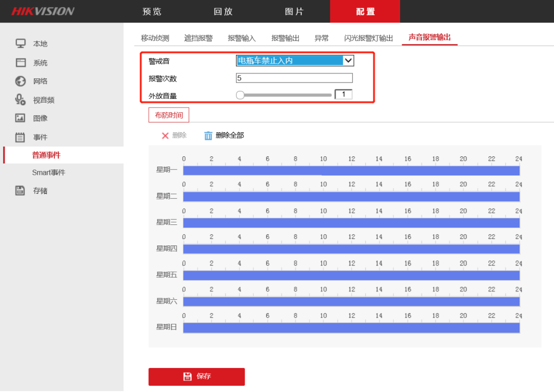The image size is (554, 392).
Task: Switch to the 移动侦测 tab
Action: 155,38
